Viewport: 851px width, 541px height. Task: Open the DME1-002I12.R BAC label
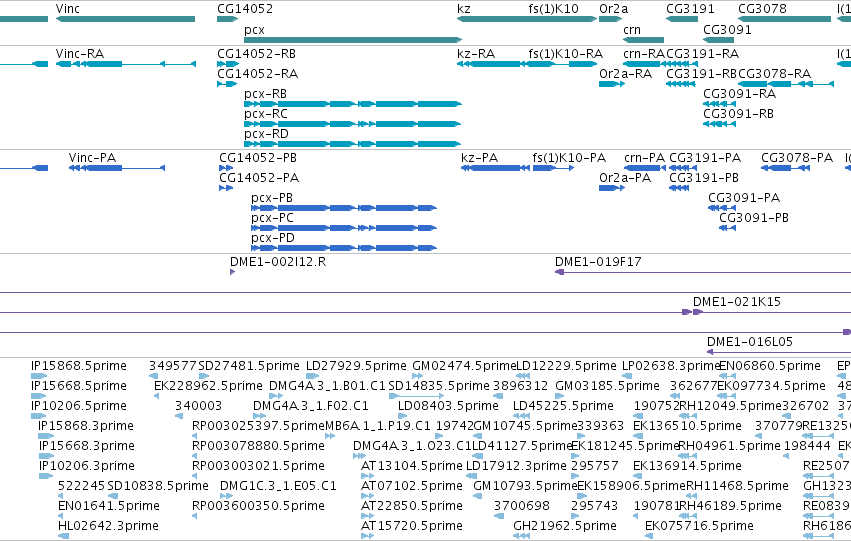[278, 262]
